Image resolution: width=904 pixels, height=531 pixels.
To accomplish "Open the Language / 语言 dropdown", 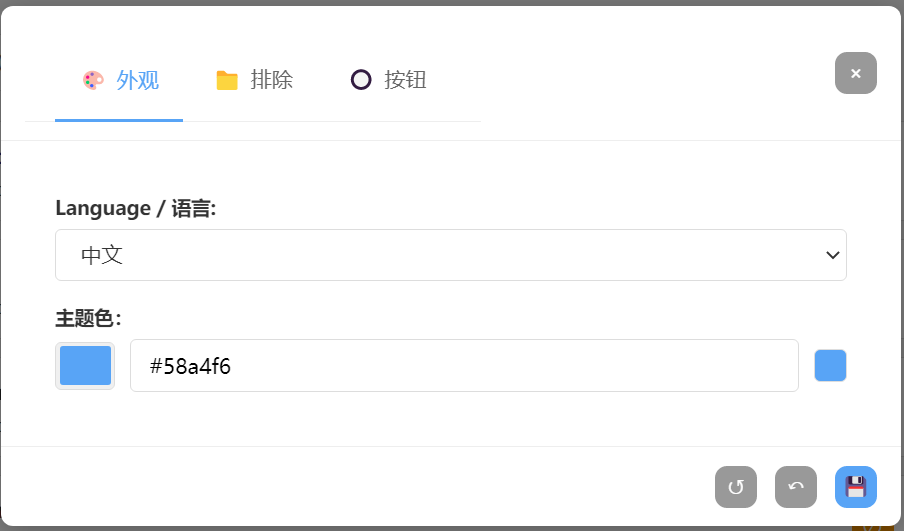I will coord(450,255).
